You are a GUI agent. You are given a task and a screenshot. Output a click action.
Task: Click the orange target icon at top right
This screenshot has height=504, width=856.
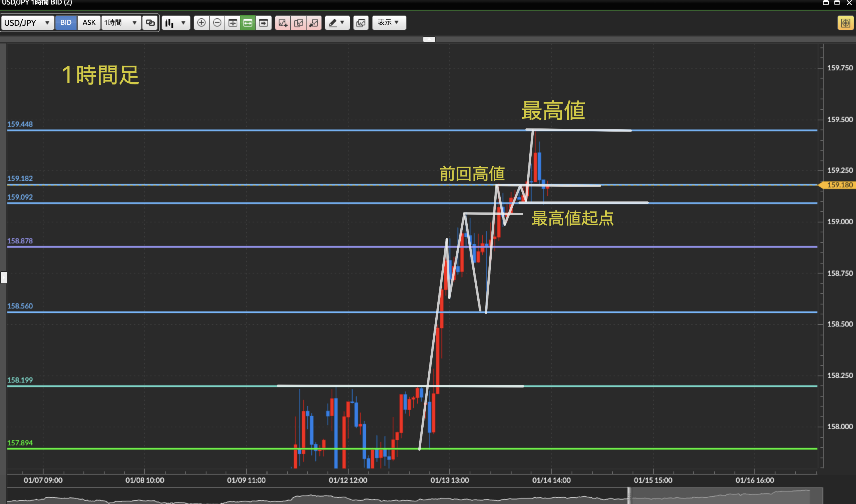tap(845, 23)
